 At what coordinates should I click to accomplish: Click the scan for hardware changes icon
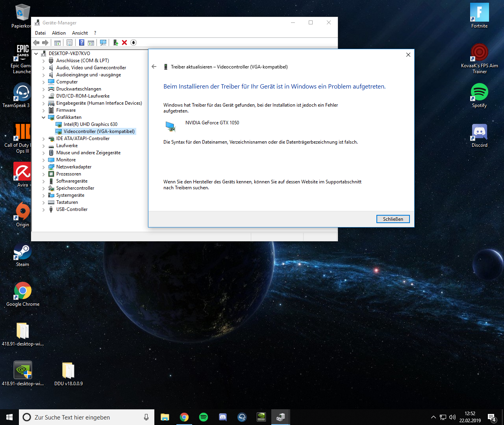pos(103,42)
